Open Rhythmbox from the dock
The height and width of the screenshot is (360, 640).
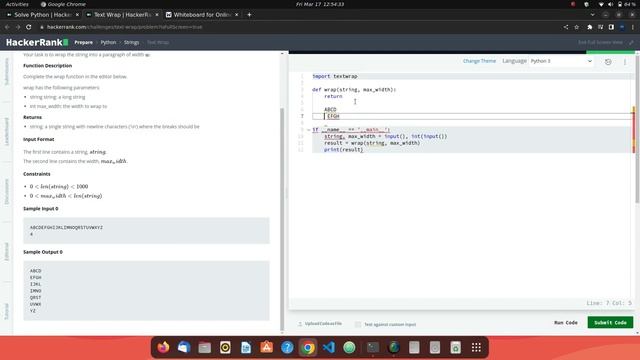click(225, 347)
